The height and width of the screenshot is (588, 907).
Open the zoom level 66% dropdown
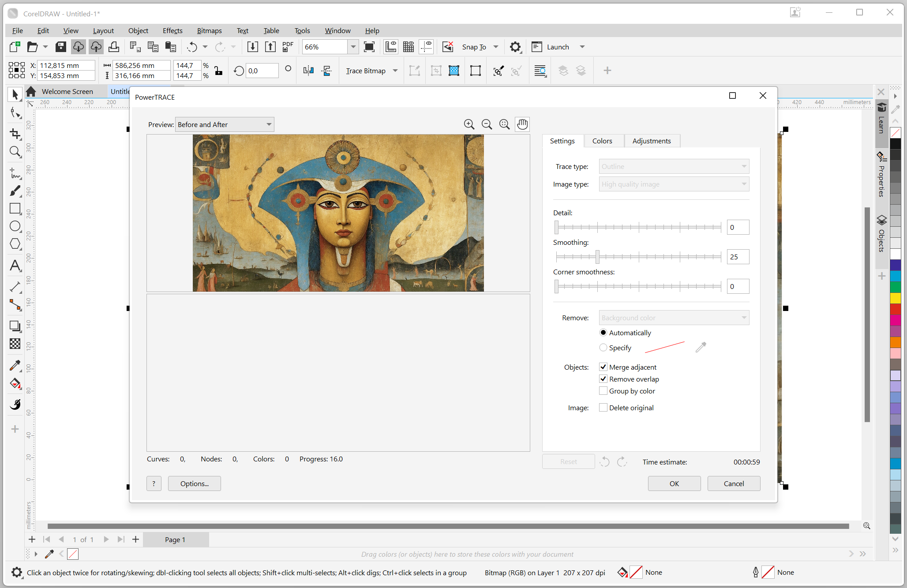tap(353, 47)
